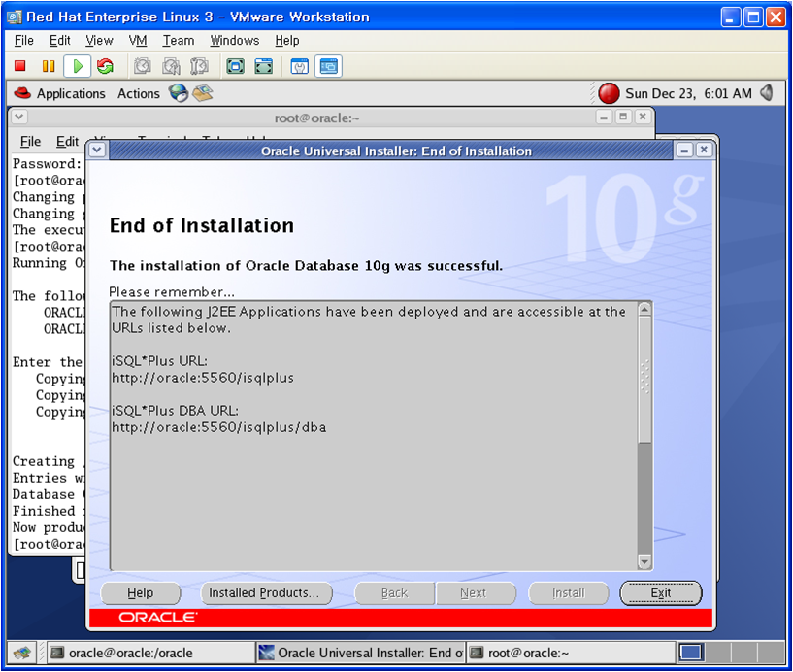
Task: Switch to oracle@oracle:/oracle in the taskbar
Action: pyautogui.click(x=150, y=653)
